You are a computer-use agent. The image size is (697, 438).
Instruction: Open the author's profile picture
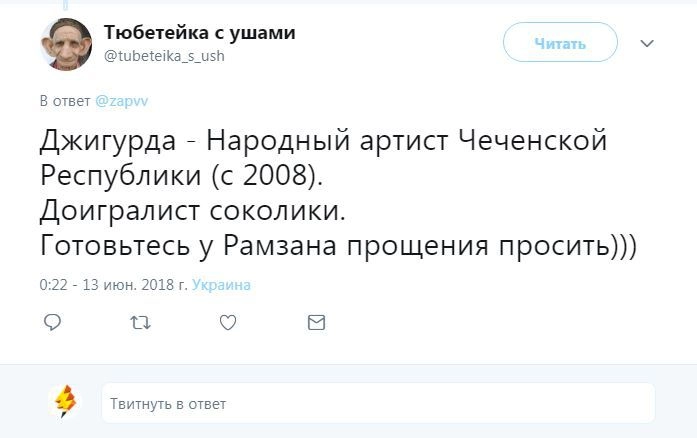click(x=66, y=44)
